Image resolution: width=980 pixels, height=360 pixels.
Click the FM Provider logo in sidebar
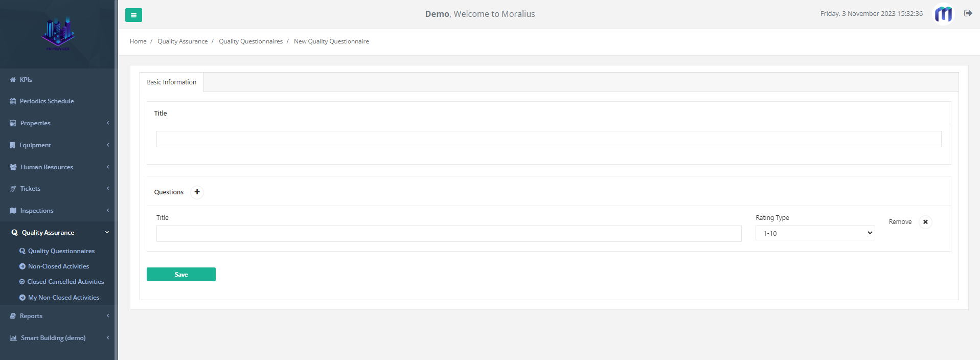(58, 34)
